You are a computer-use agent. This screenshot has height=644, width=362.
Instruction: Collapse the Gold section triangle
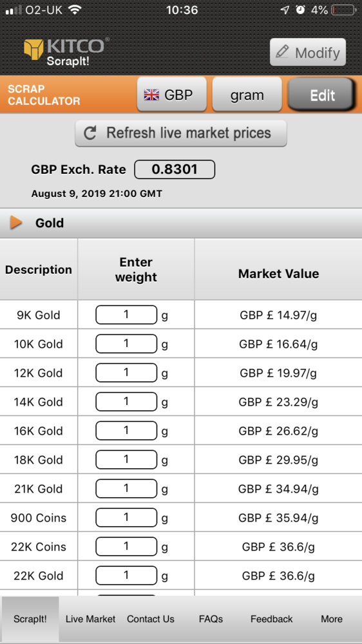16,223
